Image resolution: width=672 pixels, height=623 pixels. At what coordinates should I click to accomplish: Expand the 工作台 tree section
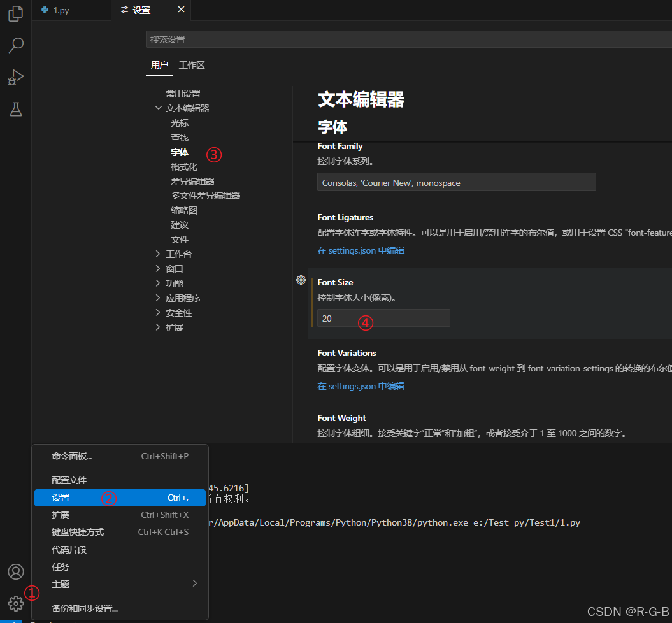tap(158, 254)
